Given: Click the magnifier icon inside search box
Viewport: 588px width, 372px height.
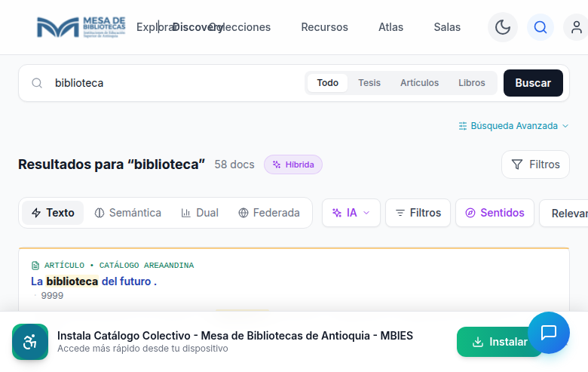Looking at the screenshot, I should point(37,83).
